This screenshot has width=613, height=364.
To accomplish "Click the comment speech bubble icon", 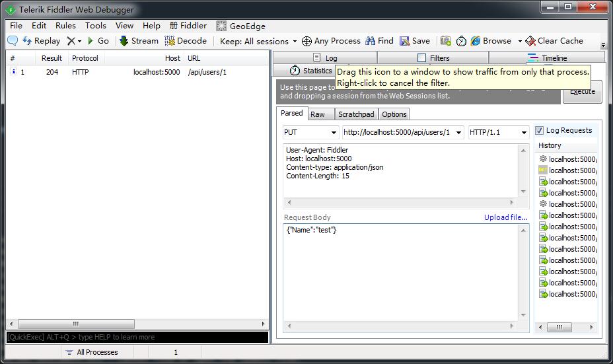I will click(x=13, y=41).
